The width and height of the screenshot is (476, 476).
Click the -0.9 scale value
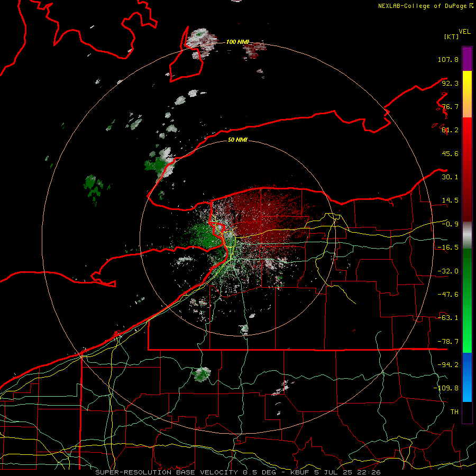tap(450, 224)
